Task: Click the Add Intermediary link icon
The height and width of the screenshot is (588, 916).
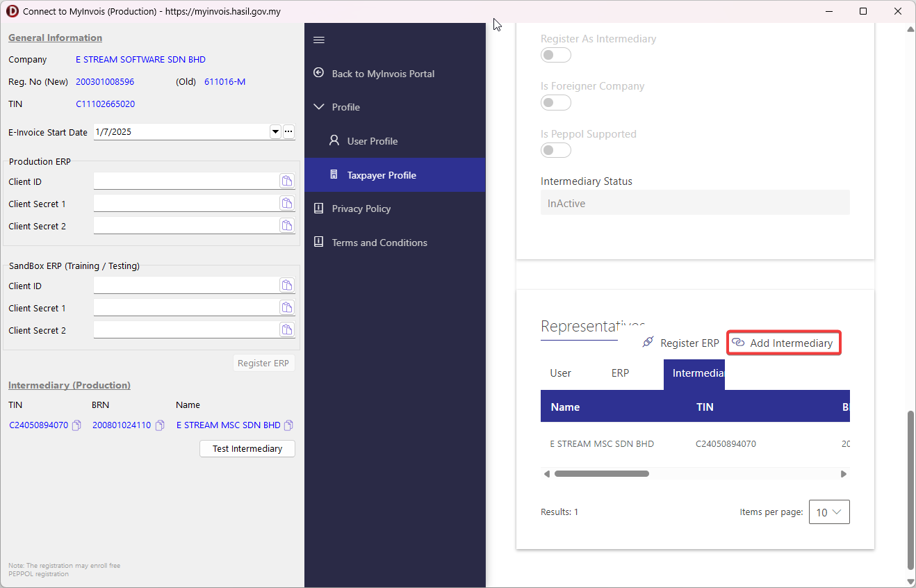Action: coord(739,343)
